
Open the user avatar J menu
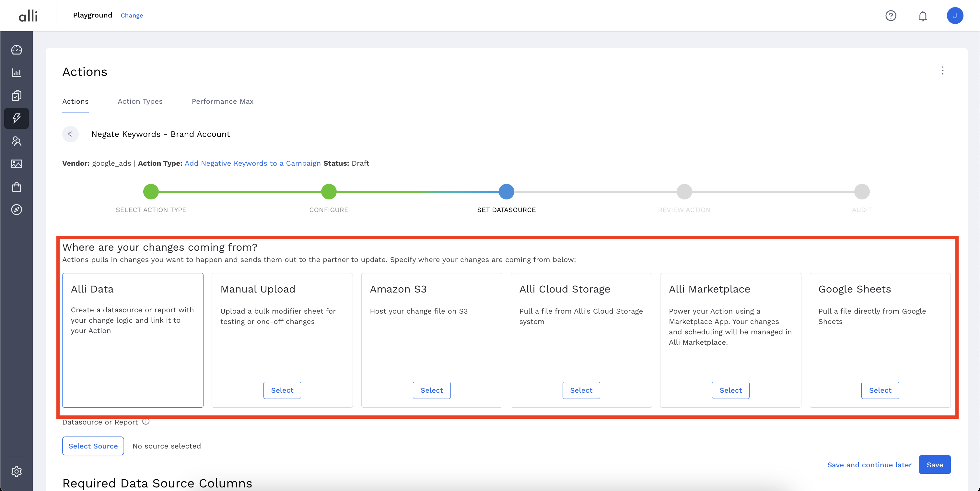point(954,16)
